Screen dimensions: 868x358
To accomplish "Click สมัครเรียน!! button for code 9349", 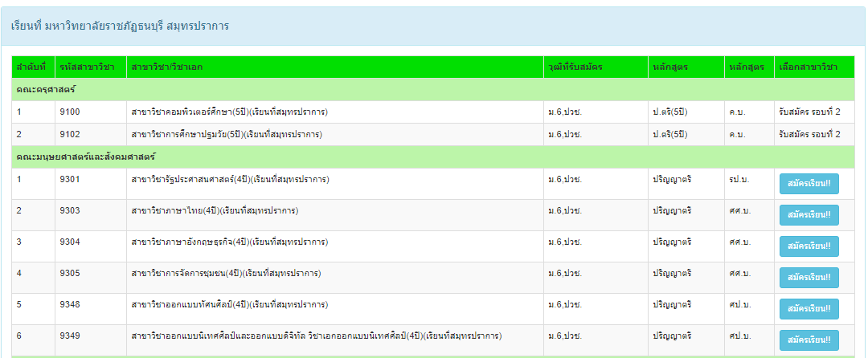I will pos(809,340).
